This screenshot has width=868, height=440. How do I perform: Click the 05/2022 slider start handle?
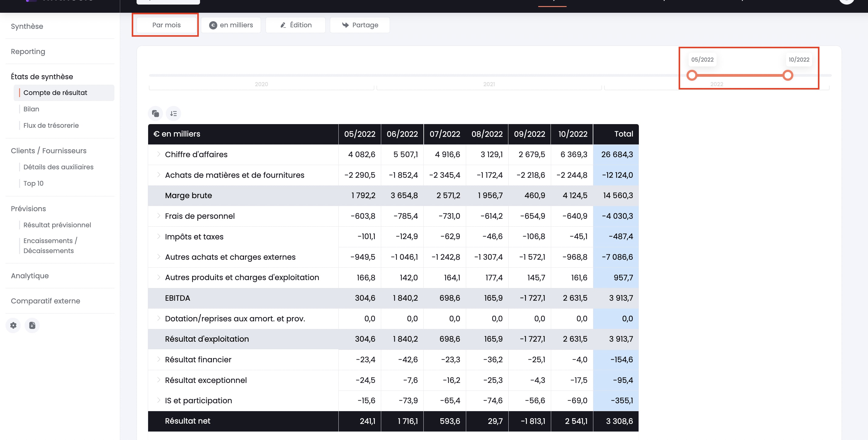click(x=692, y=75)
